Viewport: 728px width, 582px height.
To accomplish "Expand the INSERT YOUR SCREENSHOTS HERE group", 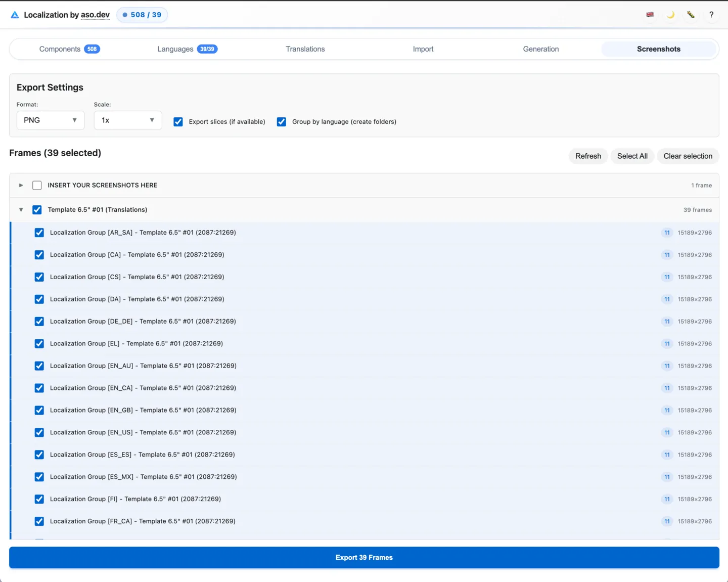I will (21, 185).
